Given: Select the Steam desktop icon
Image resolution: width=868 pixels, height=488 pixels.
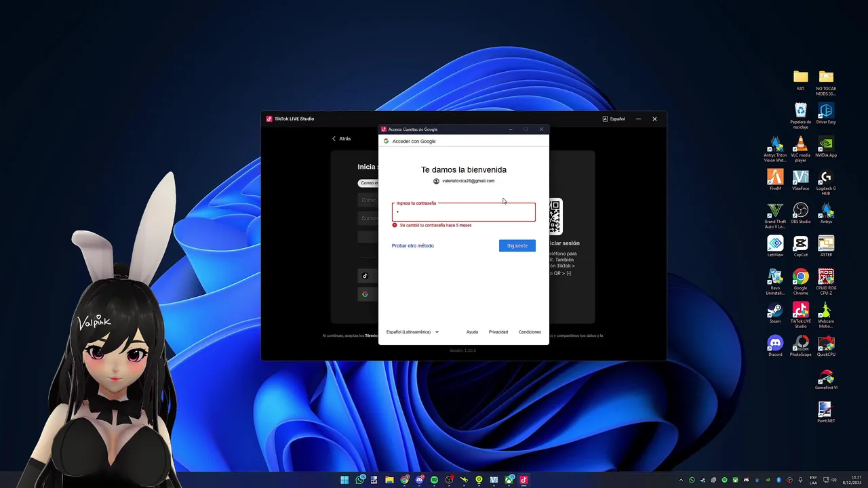Looking at the screenshot, I should pos(775,312).
